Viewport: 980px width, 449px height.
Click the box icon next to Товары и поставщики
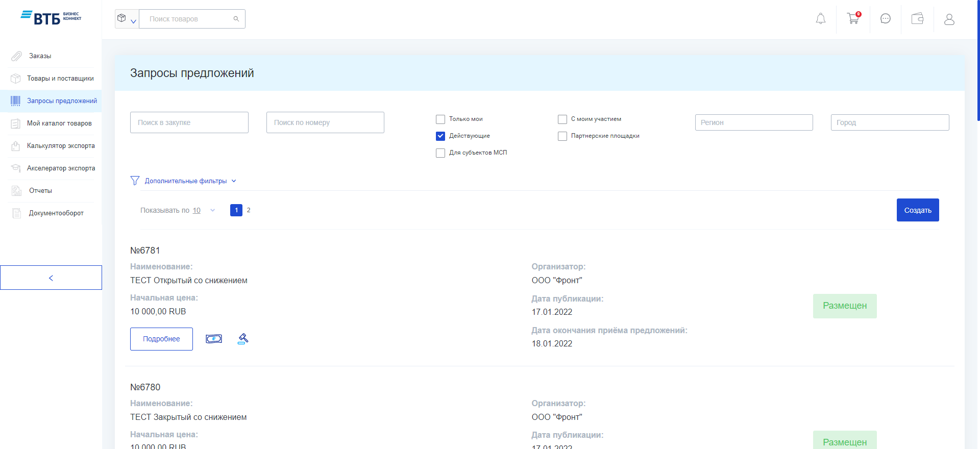(16, 79)
